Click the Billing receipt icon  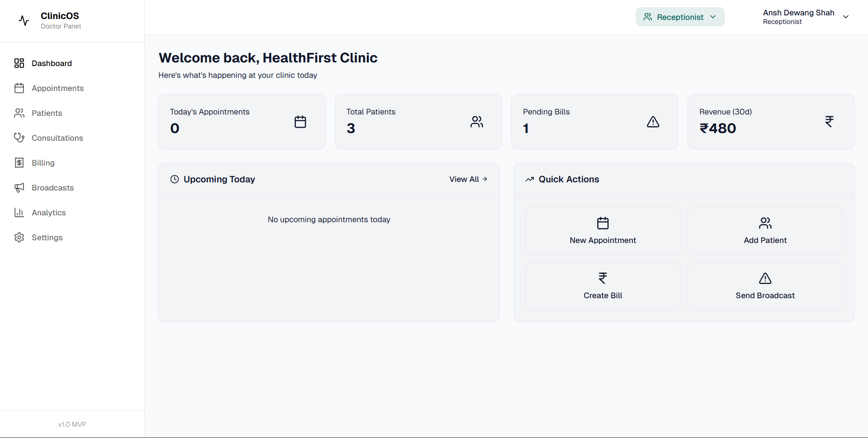(x=19, y=163)
